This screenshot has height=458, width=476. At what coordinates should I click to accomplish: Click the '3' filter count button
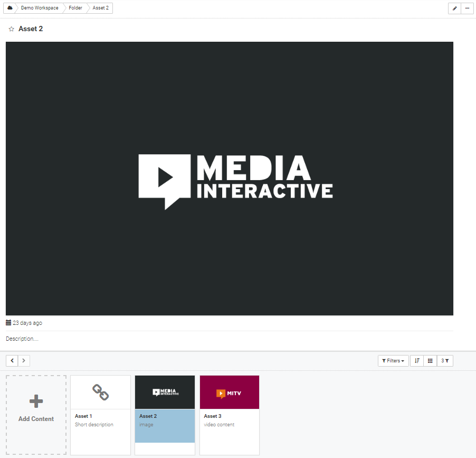click(445, 361)
